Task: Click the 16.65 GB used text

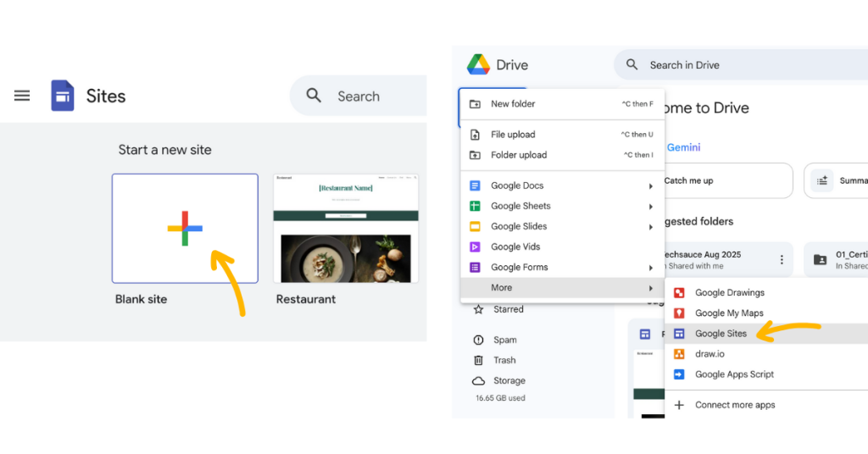Action: [x=500, y=398]
